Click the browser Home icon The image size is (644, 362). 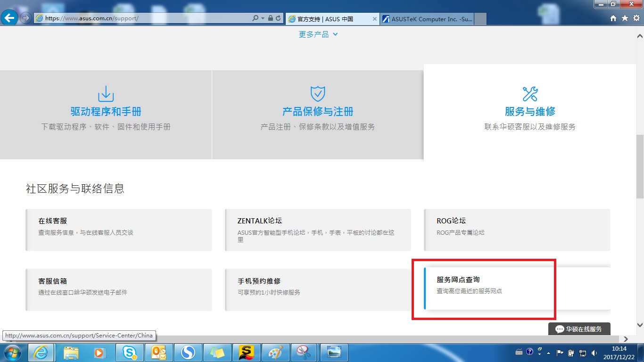pos(613,18)
